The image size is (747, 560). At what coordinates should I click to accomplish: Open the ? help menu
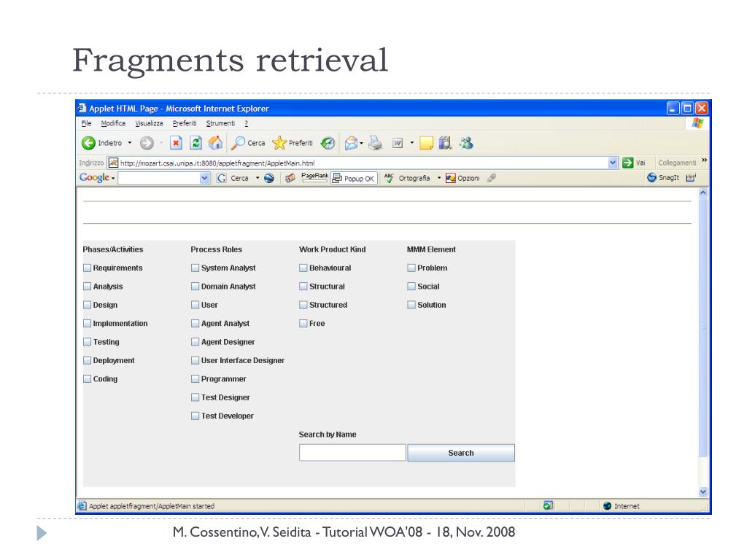(247, 123)
